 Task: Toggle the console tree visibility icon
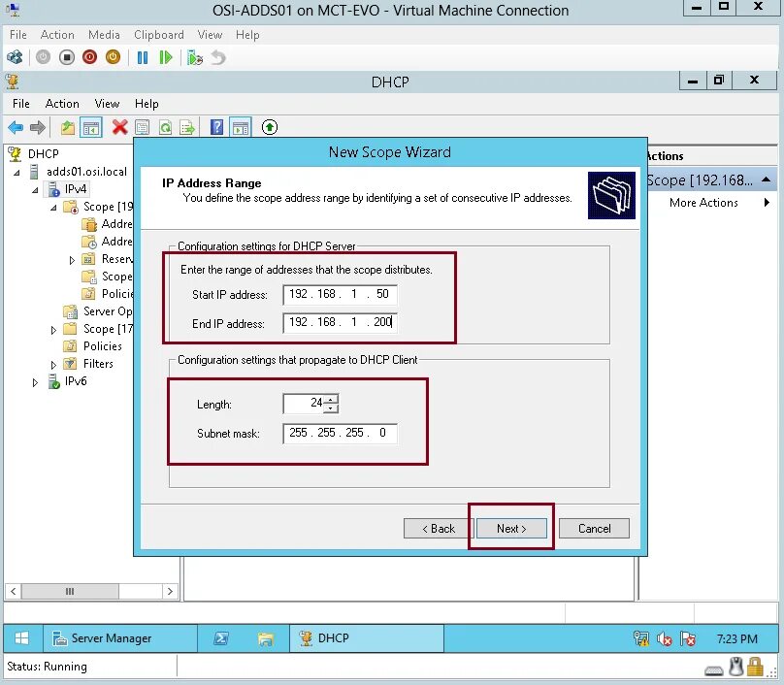coord(90,127)
